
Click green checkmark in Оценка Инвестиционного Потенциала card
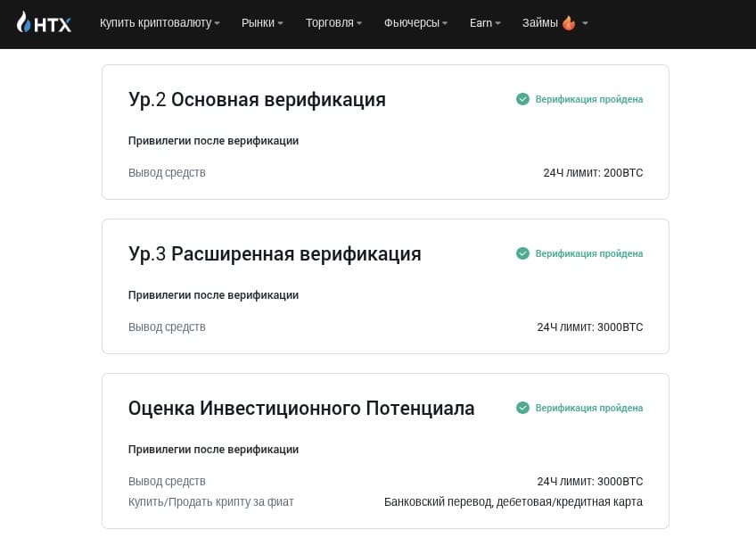tap(522, 408)
